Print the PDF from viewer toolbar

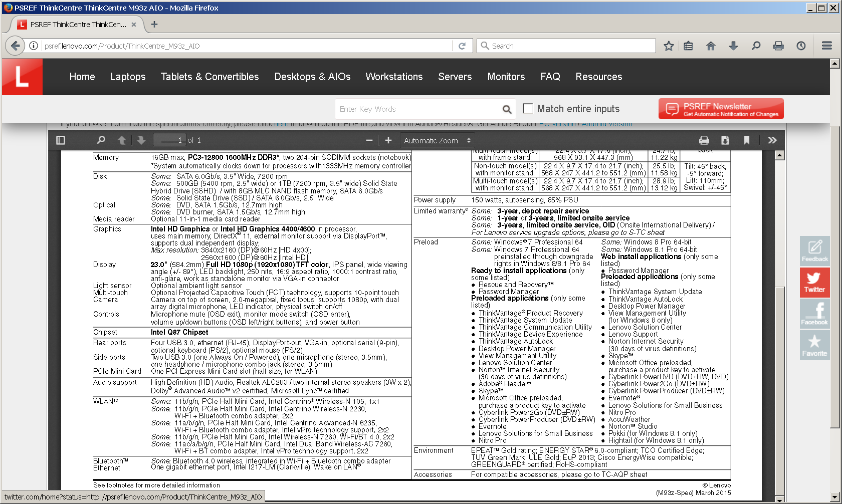704,140
